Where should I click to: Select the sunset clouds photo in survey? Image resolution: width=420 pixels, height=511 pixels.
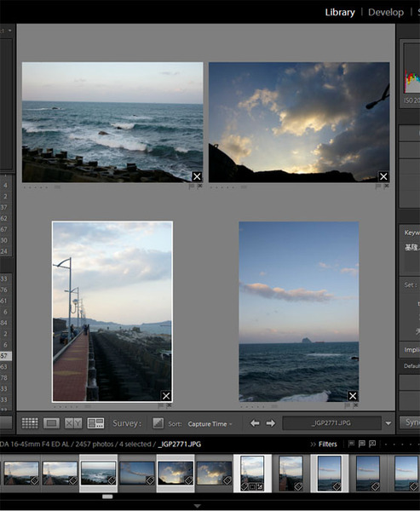pyautogui.click(x=299, y=122)
